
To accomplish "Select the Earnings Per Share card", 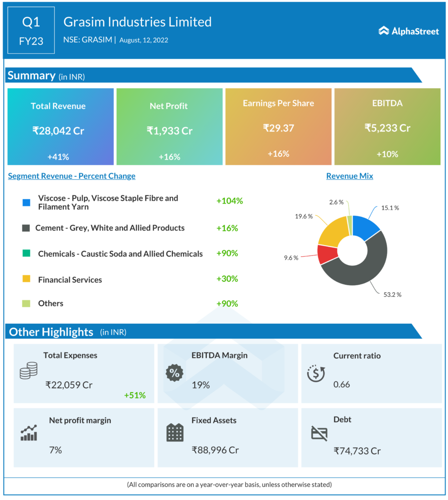I will point(278,126).
